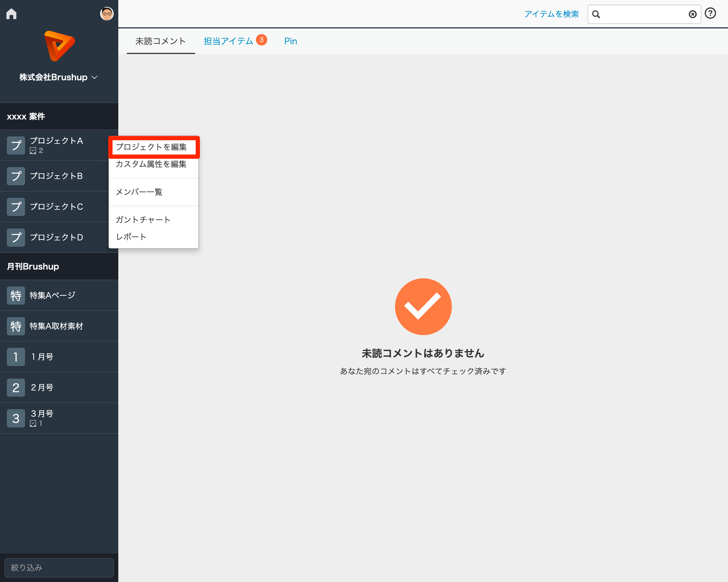Open 特集Aページ project
The height and width of the screenshot is (582, 728).
(59, 296)
